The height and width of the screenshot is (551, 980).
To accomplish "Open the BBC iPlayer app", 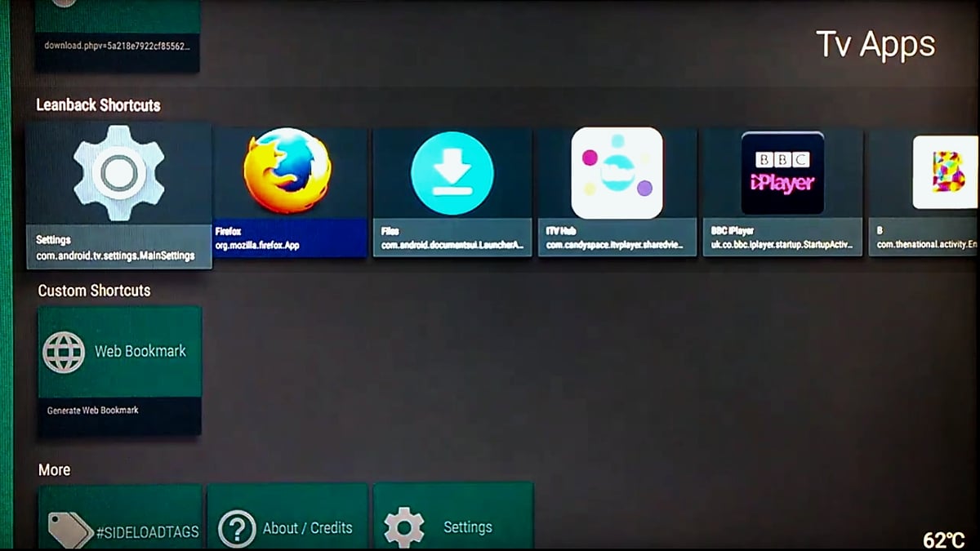I will click(x=782, y=171).
